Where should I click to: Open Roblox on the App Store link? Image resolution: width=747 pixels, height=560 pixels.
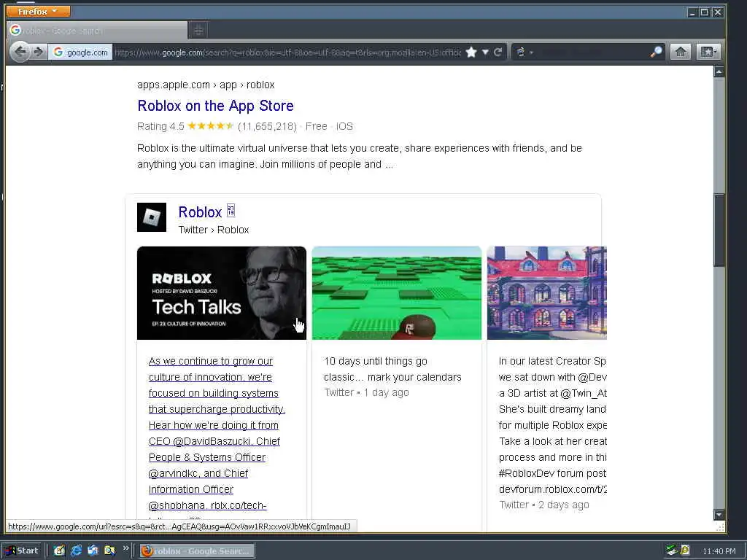pos(215,106)
